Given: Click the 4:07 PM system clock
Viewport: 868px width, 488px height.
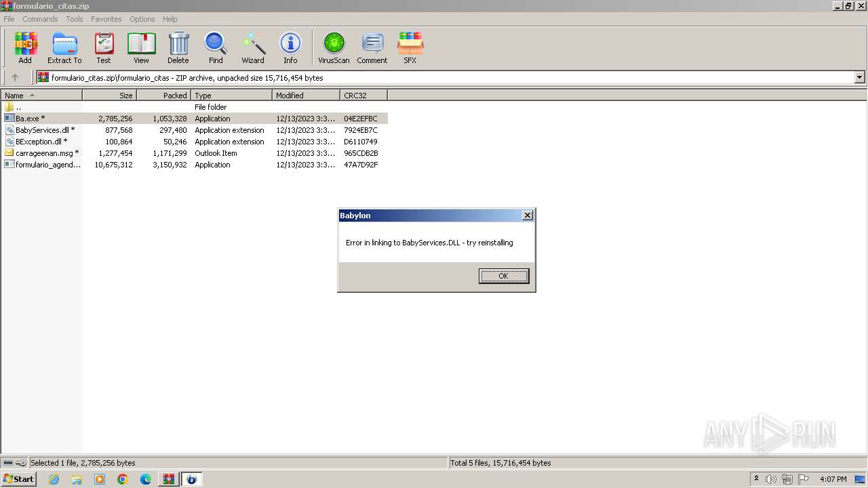Looking at the screenshot, I should pos(833,479).
